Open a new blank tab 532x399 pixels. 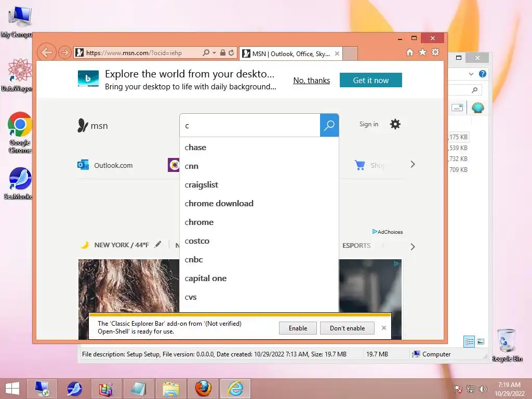click(350, 54)
